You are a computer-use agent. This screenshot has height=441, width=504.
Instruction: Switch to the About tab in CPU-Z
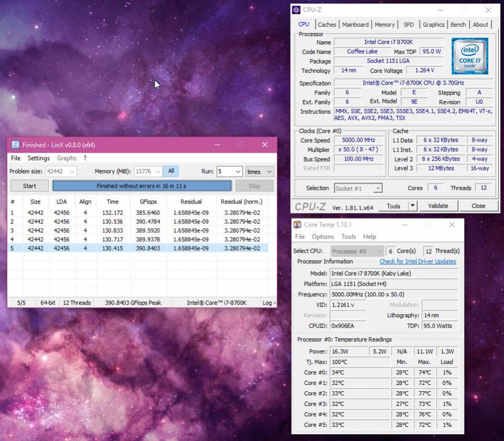[480, 25]
